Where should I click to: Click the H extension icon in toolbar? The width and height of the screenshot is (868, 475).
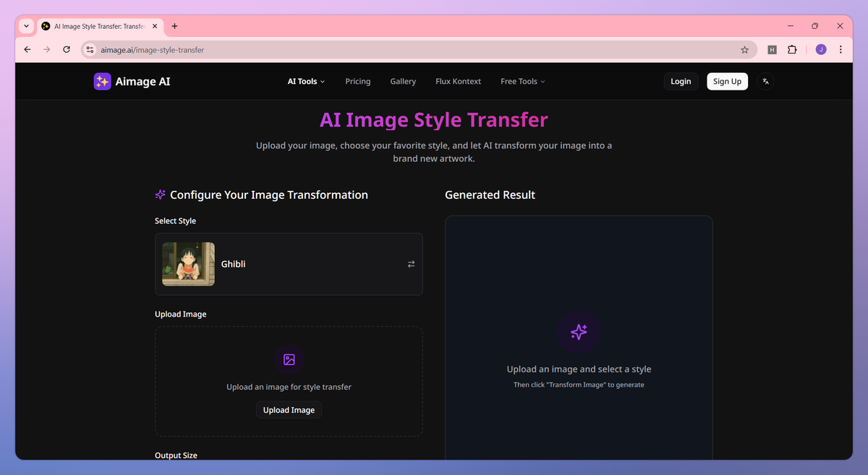[x=772, y=50]
